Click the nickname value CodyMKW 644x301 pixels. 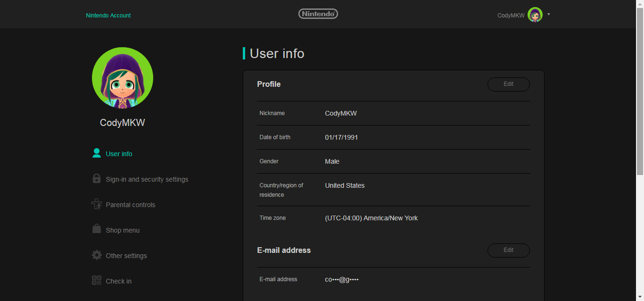(x=341, y=113)
